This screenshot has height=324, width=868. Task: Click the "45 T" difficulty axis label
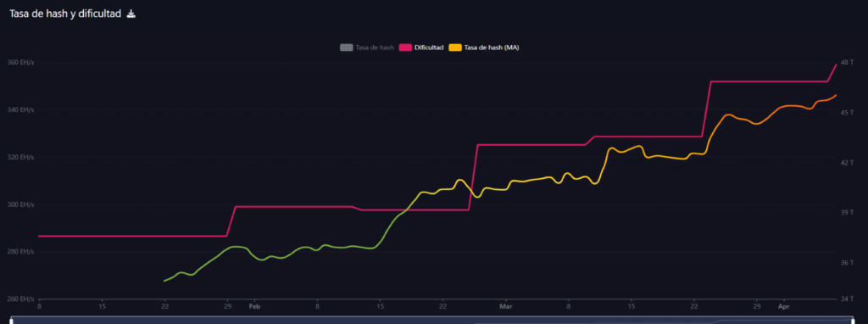pyautogui.click(x=848, y=113)
